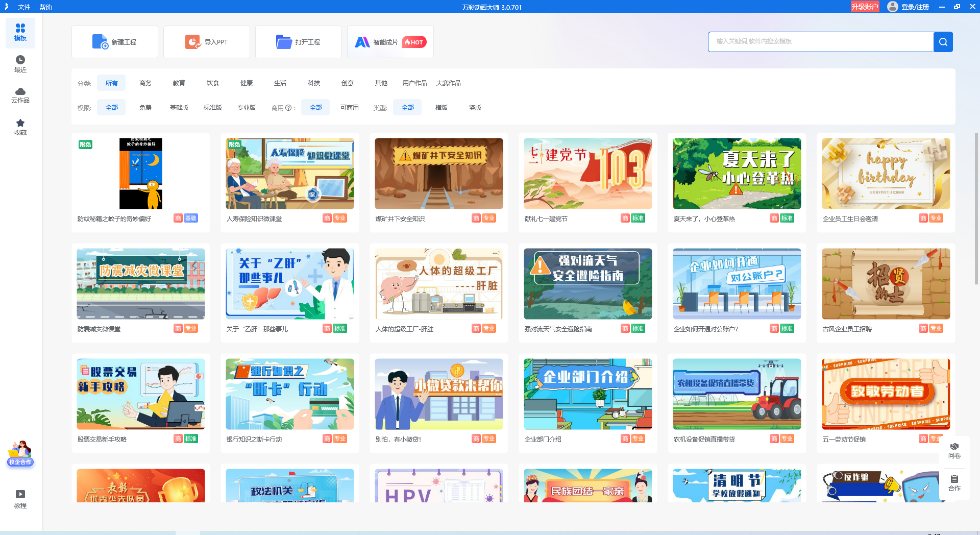Select 全部 under 类型 filter
The height and width of the screenshot is (535, 980).
pyautogui.click(x=408, y=107)
